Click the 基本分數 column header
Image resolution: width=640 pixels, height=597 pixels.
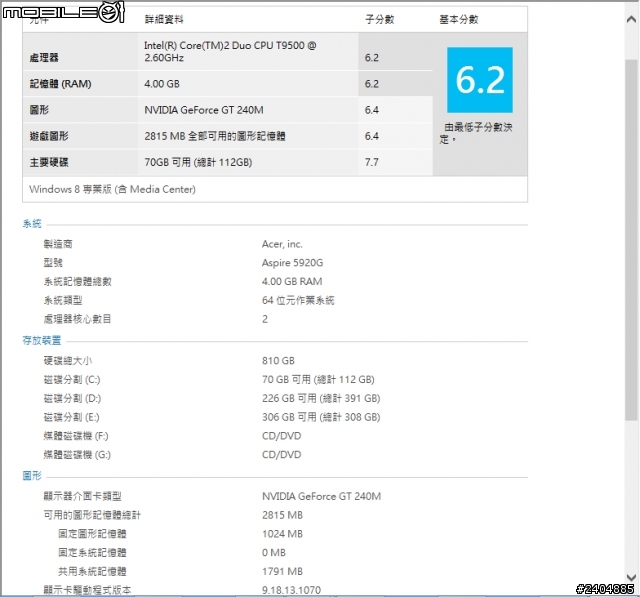point(459,19)
